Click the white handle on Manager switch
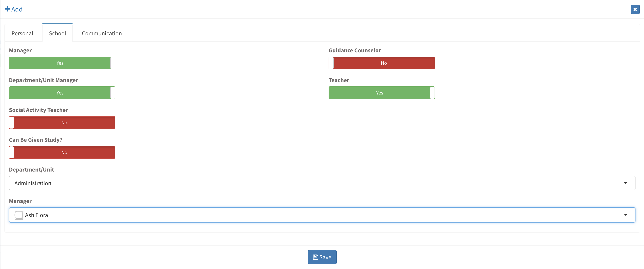This screenshot has width=644, height=269. (113, 63)
